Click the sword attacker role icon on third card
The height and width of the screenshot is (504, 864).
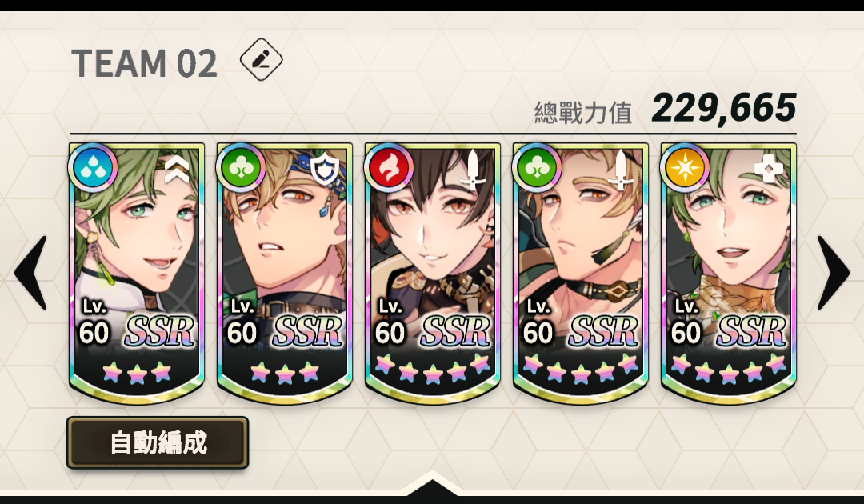click(474, 170)
